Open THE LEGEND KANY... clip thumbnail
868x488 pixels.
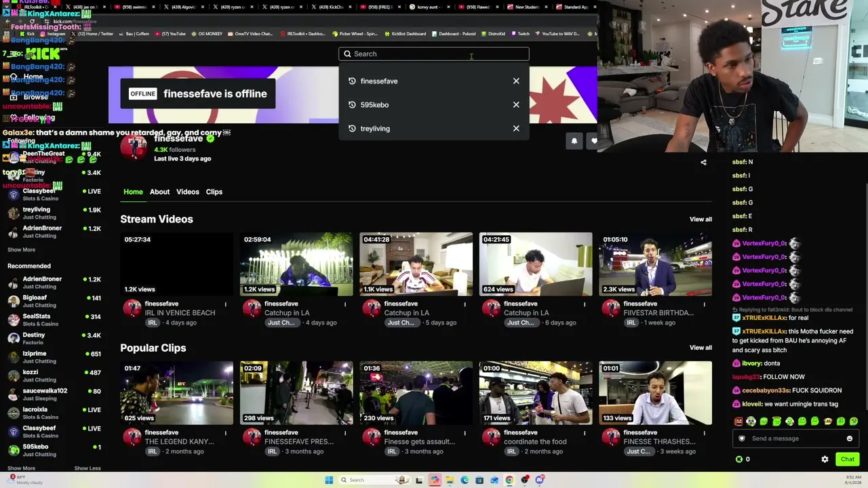pos(176,393)
